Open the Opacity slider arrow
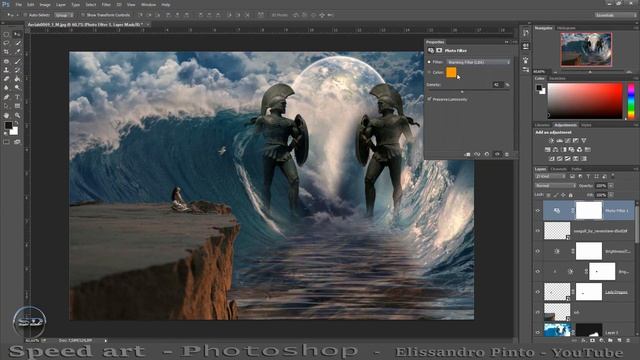Viewport: 640px width, 360px height. point(611,186)
